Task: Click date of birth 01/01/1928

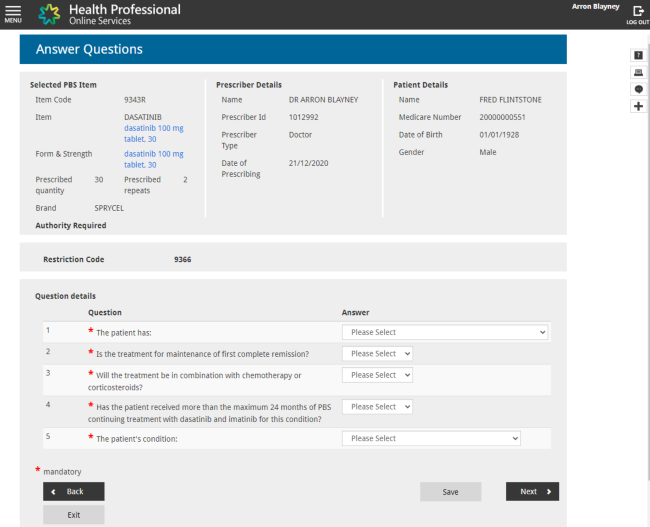Action: pyautogui.click(x=499, y=135)
